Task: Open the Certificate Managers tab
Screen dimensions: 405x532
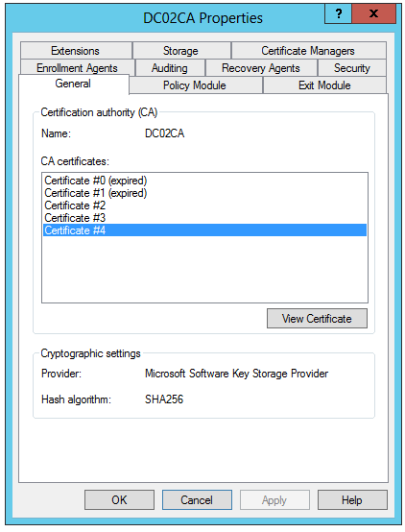Action: tap(308, 51)
